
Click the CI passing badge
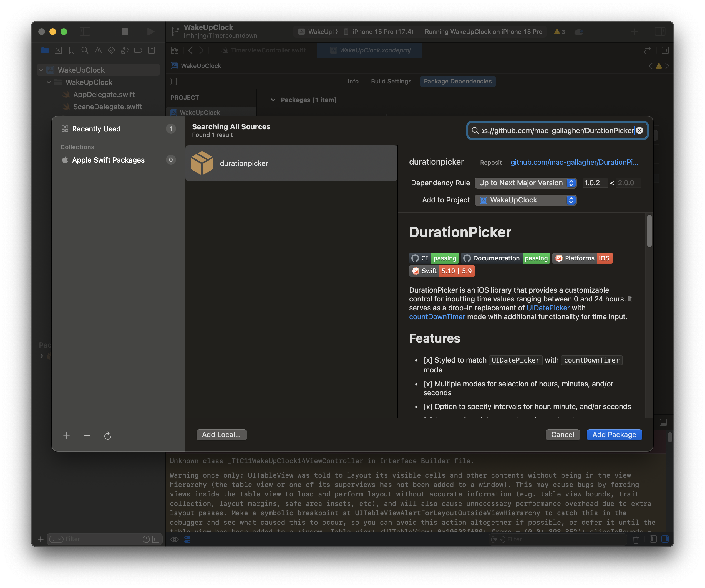pyautogui.click(x=434, y=258)
